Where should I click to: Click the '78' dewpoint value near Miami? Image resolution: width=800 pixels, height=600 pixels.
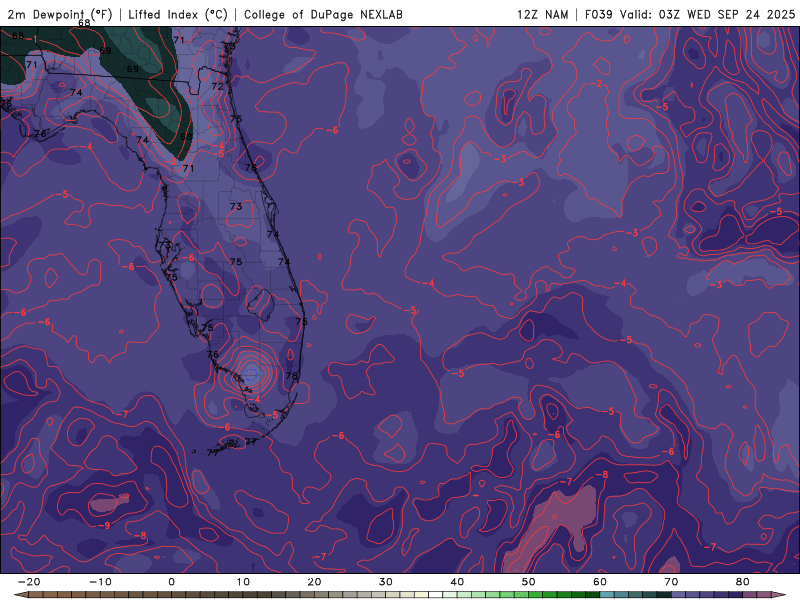pyautogui.click(x=291, y=376)
